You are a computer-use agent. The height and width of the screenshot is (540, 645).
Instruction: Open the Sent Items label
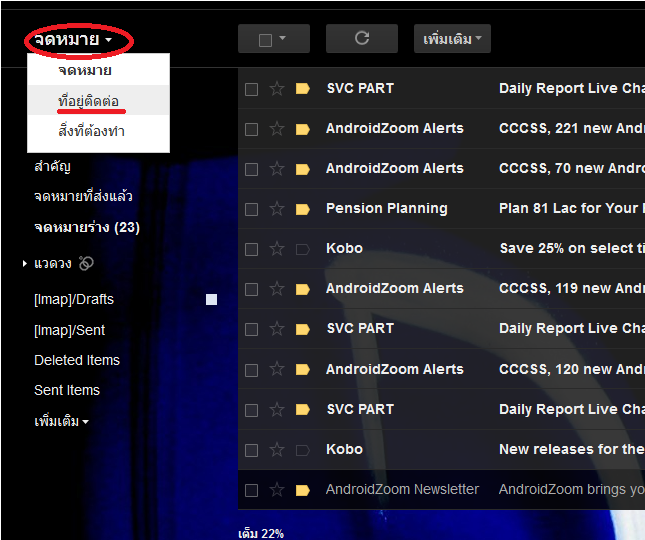pyautogui.click(x=67, y=390)
